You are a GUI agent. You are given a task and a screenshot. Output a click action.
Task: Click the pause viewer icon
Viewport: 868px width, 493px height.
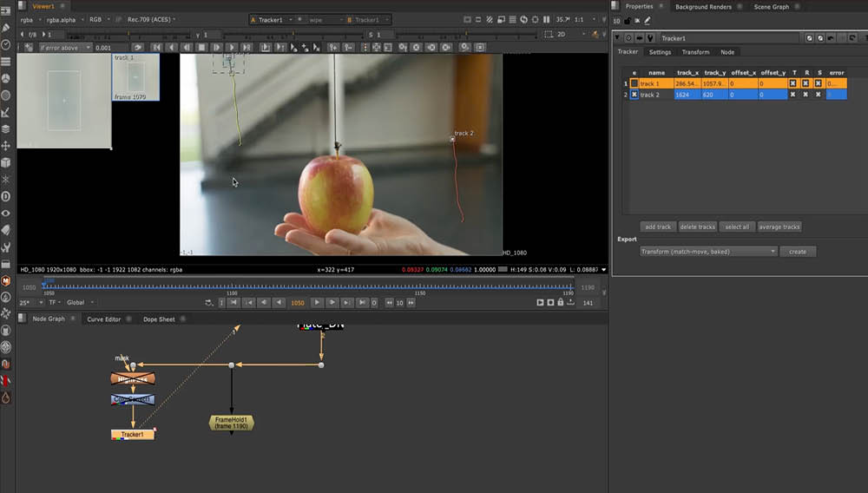(x=546, y=19)
